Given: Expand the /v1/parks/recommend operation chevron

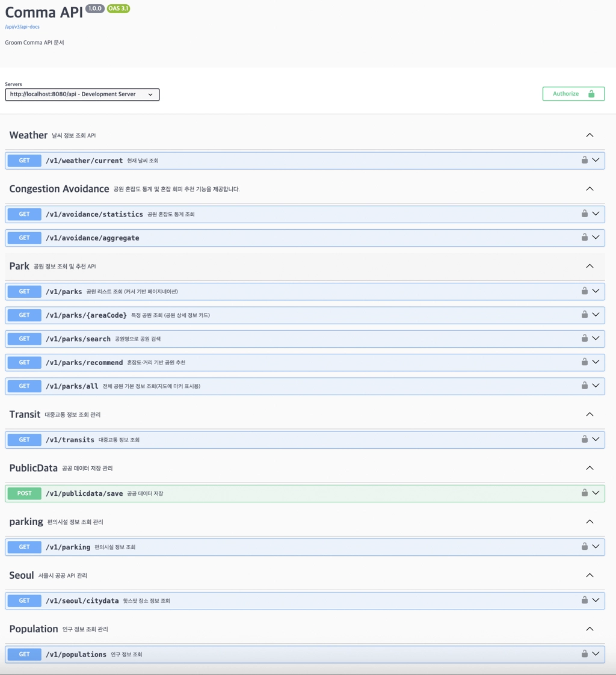Looking at the screenshot, I should tap(596, 362).
